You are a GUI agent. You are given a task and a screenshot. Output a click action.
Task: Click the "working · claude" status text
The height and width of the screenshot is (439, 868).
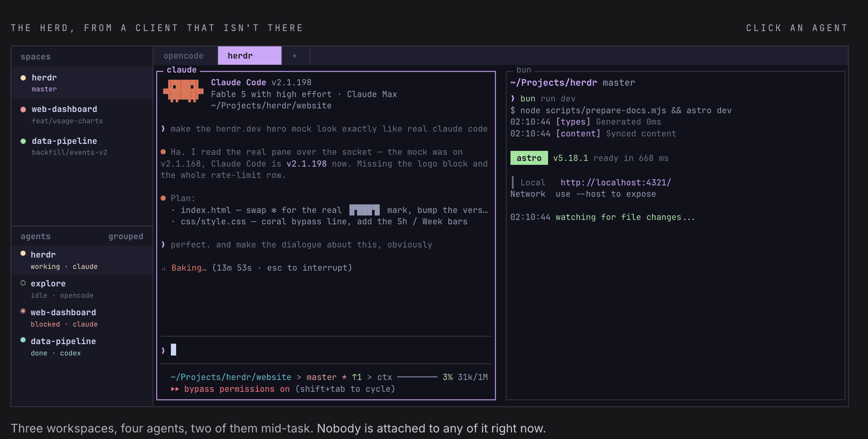pyautogui.click(x=64, y=267)
